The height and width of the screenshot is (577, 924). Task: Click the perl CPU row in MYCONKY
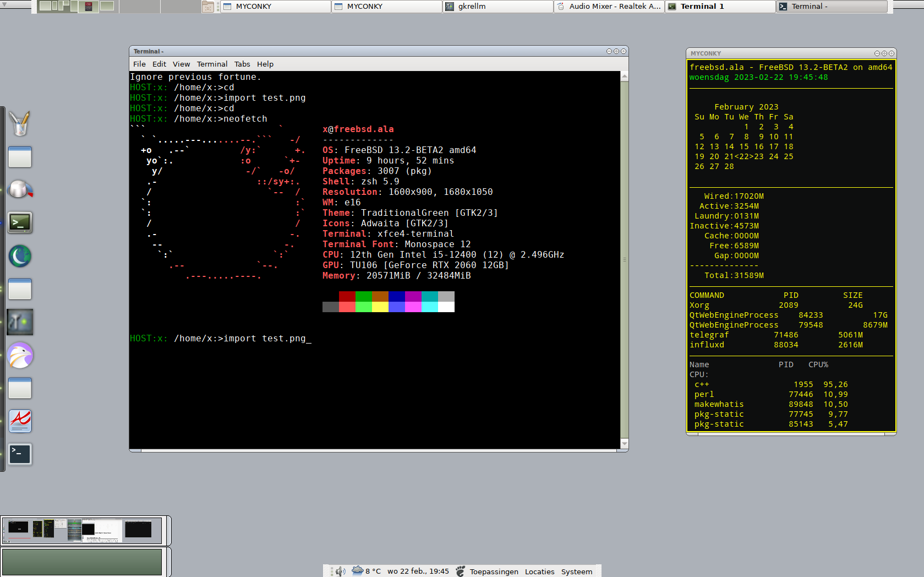pos(771,394)
